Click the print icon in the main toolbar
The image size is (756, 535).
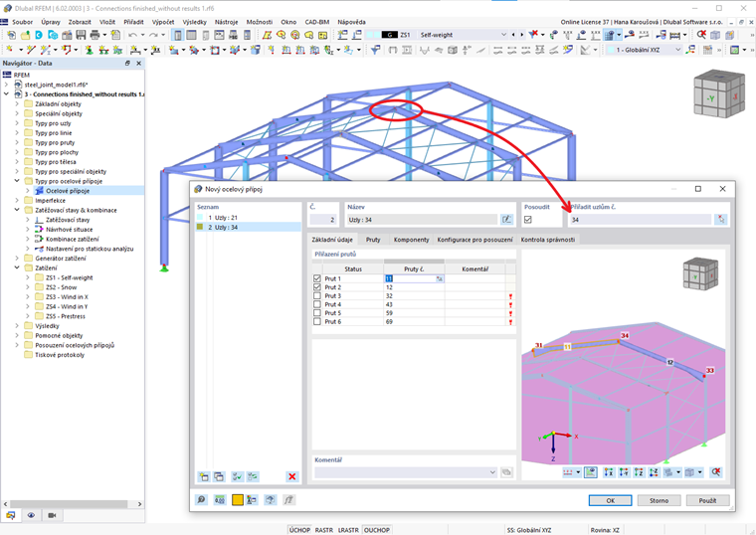(x=94, y=35)
